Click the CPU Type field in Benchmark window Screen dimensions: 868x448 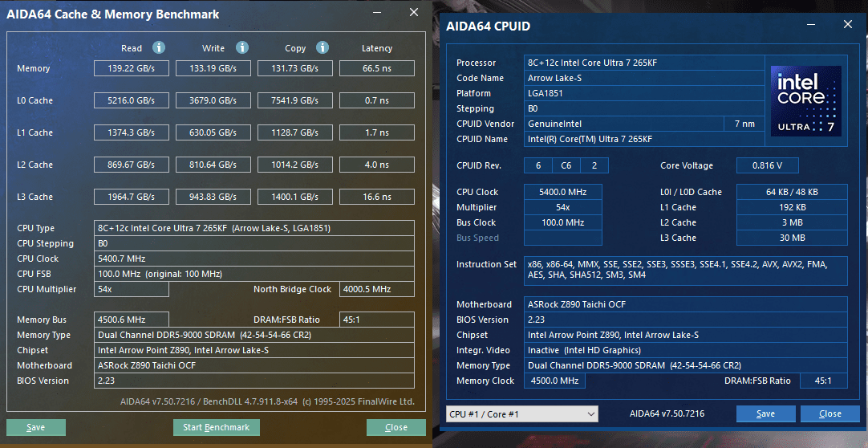tap(254, 228)
